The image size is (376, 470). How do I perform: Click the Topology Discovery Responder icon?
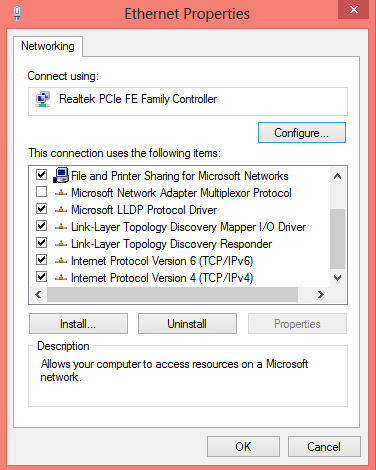(x=61, y=244)
